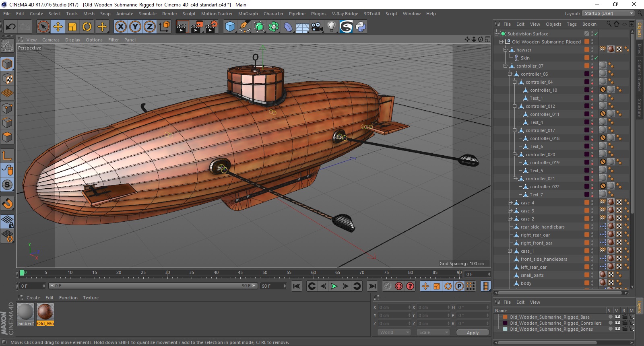Open the Character menu
This screenshot has height=346, width=644.
(x=273, y=14)
